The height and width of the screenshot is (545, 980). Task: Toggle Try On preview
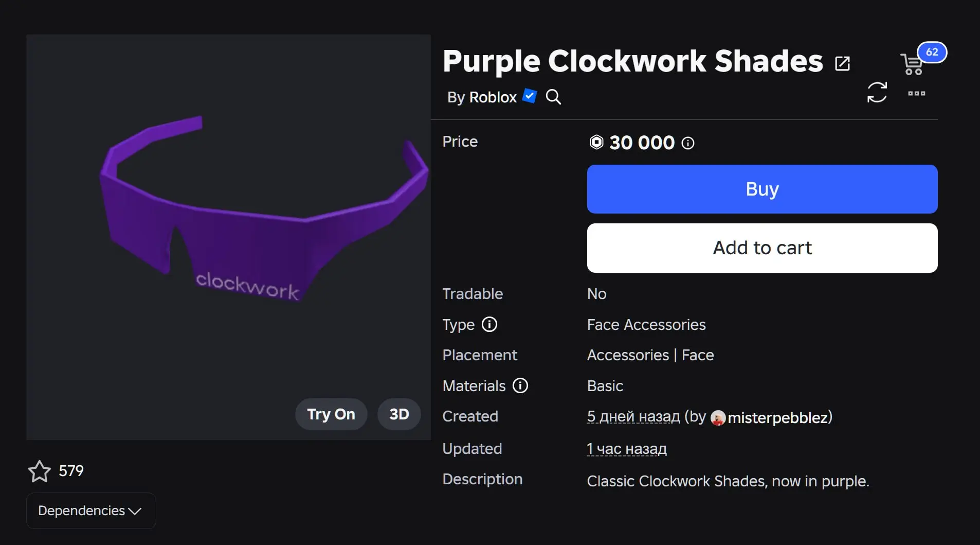click(331, 414)
